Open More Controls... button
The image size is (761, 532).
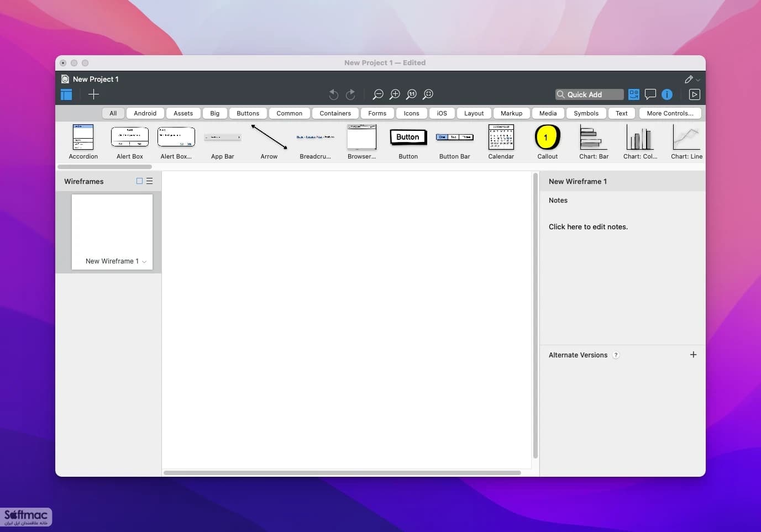670,113
